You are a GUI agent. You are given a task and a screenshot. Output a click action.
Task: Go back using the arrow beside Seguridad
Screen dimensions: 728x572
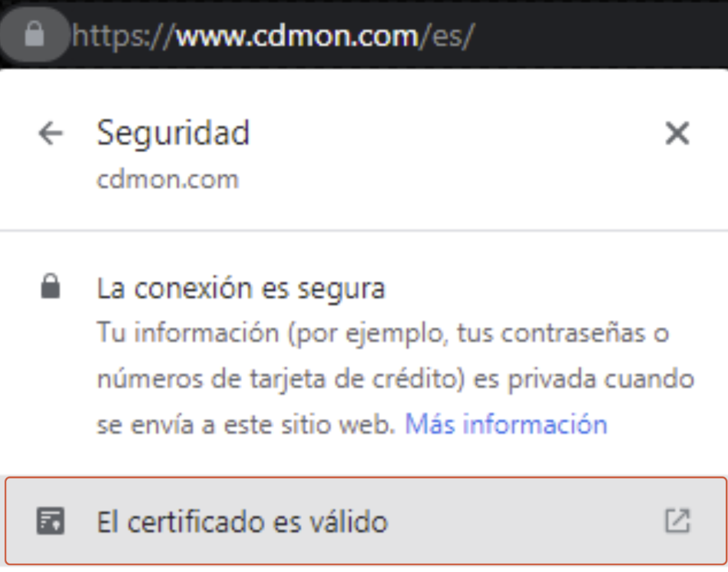50,134
